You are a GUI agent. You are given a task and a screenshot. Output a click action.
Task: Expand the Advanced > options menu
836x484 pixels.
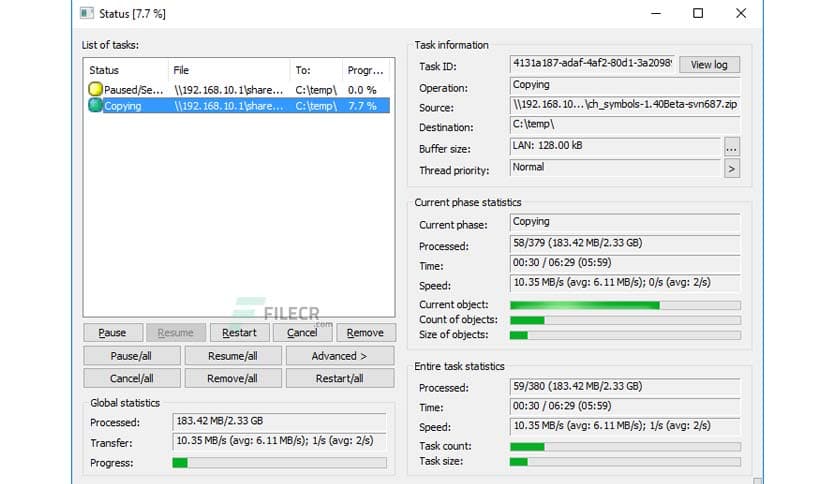(339, 356)
